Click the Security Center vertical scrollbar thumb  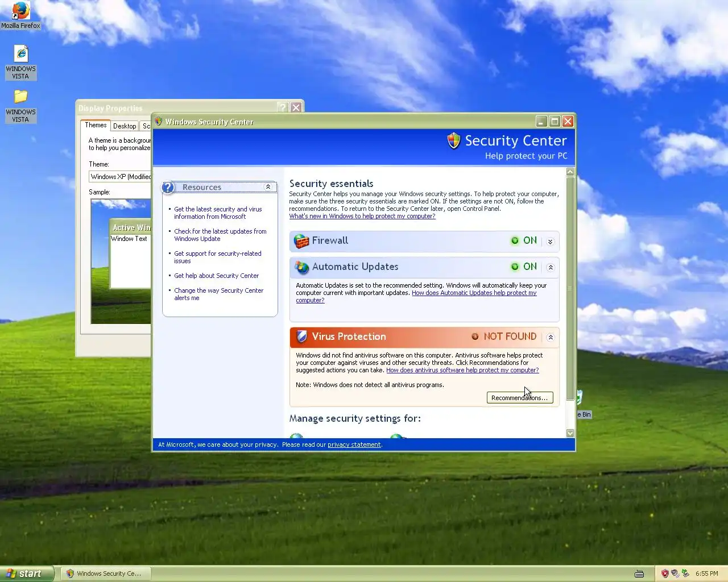click(x=570, y=289)
